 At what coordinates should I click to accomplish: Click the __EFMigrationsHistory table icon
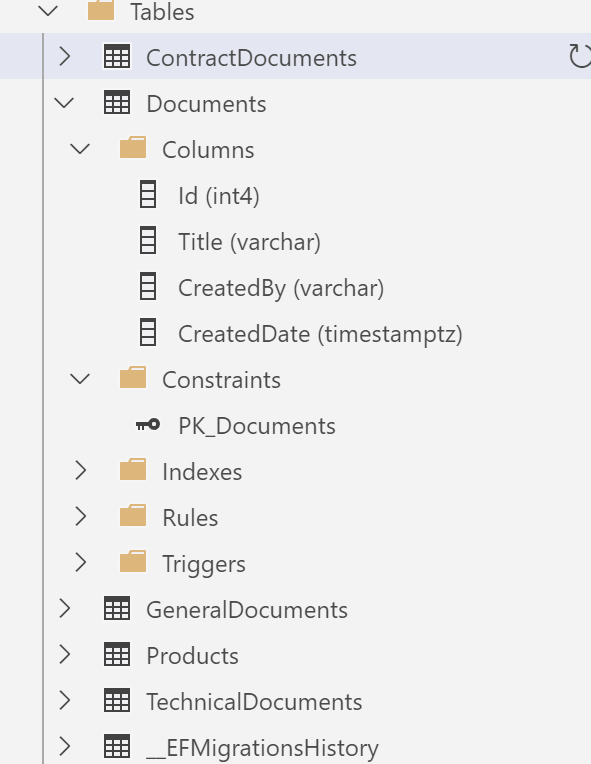[117, 746]
